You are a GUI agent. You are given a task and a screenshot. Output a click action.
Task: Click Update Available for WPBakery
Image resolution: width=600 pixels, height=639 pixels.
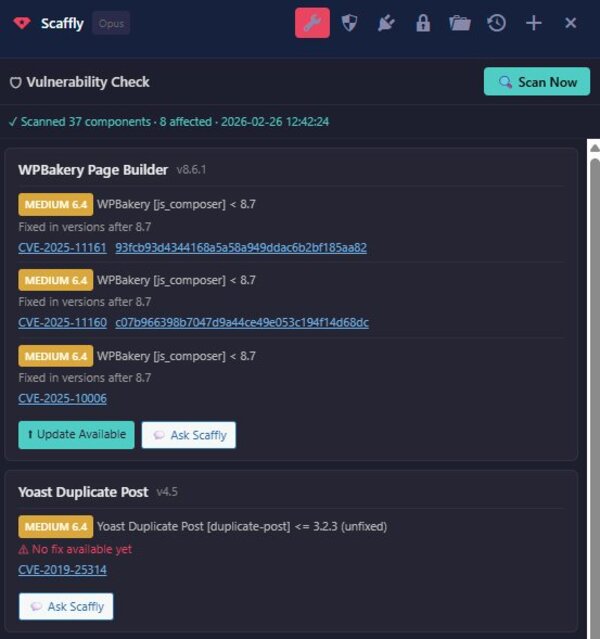76,435
